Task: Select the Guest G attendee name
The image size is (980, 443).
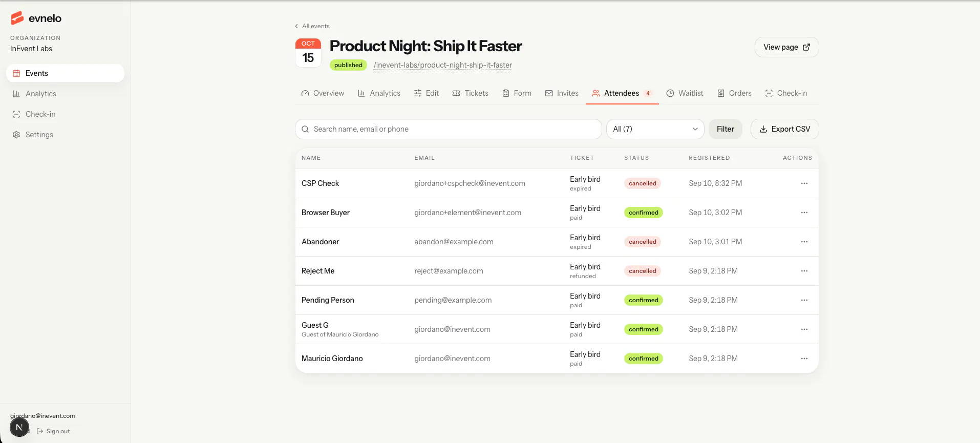Action: [x=315, y=325]
